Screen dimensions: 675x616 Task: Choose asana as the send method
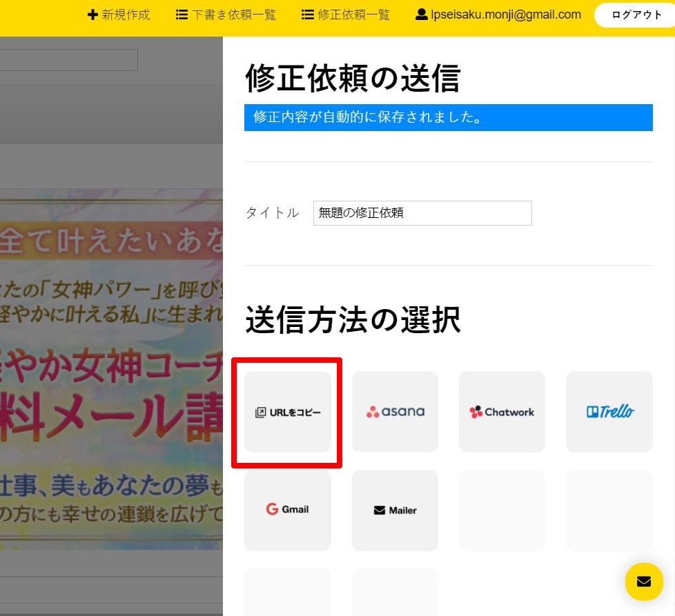pyautogui.click(x=395, y=412)
